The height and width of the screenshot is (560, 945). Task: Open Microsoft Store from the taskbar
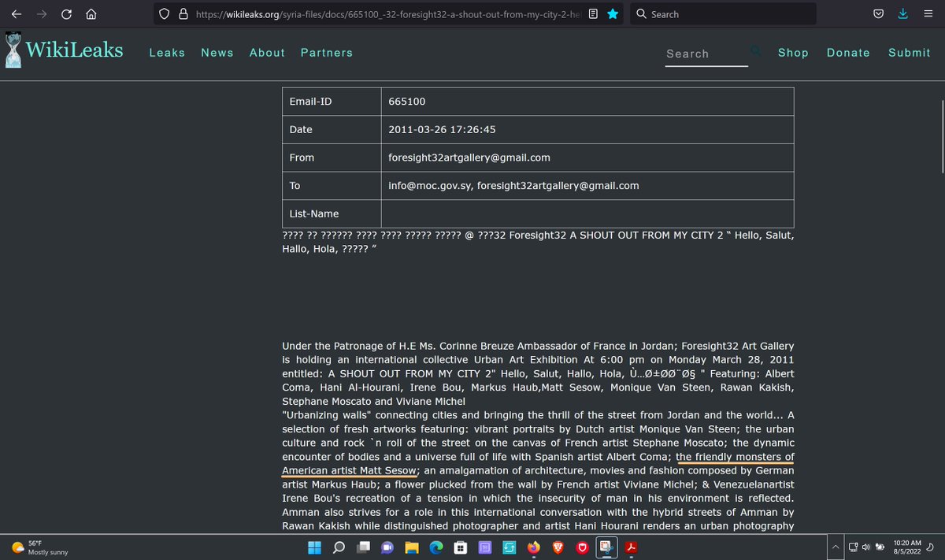point(461,547)
